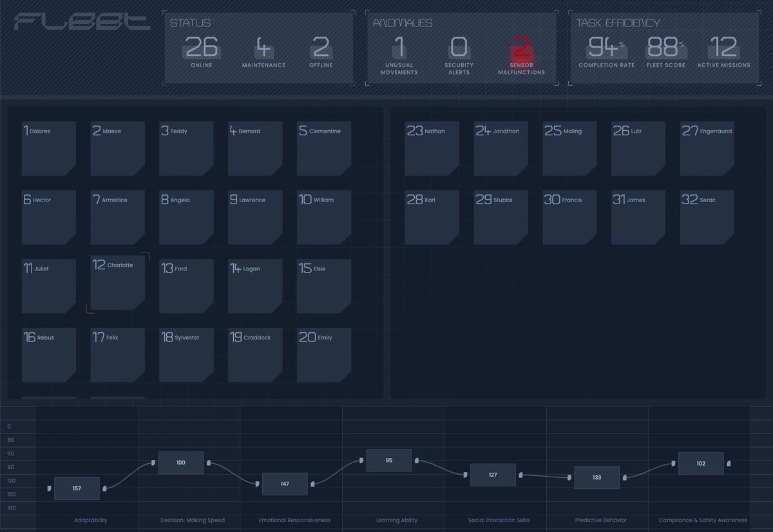Image resolution: width=773 pixels, height=532 pixels.
Task: Open the Nathan card
Action: click(432, 148)
